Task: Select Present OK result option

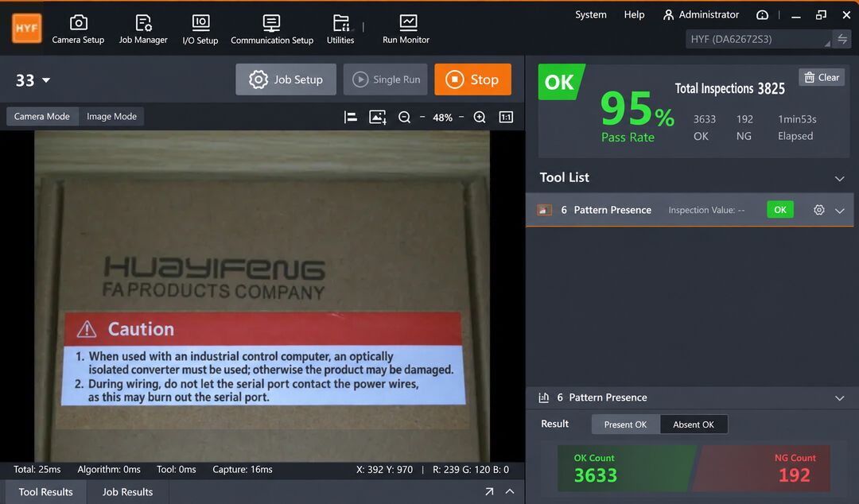Action: point(626,425)
